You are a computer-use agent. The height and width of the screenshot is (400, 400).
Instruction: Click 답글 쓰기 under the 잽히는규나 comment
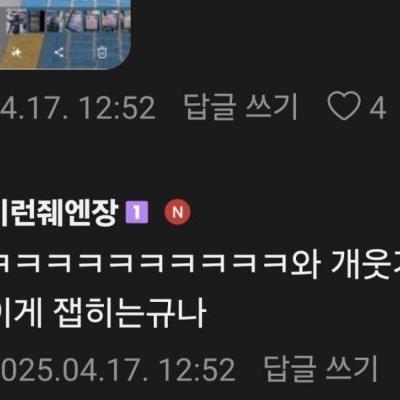pyautogui.click(x=321, y=368)
